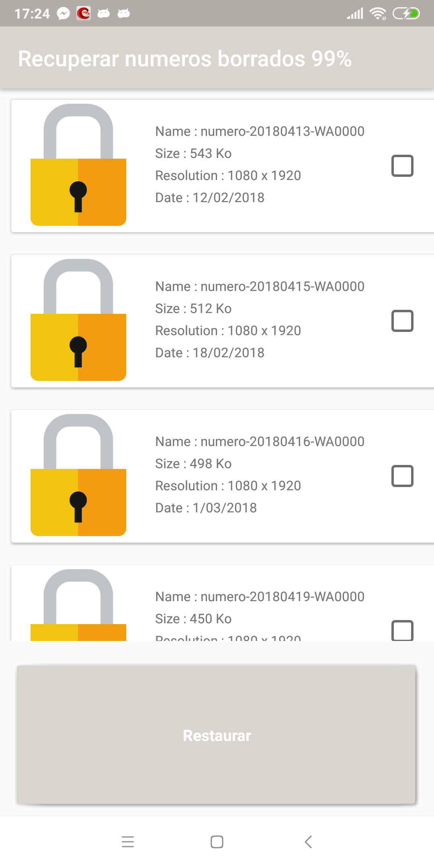Image resolution: width=434 pixels, height=868 pixels.
Task: Tap the Date 1/03/2018 entry card
Action: (206, 508)
